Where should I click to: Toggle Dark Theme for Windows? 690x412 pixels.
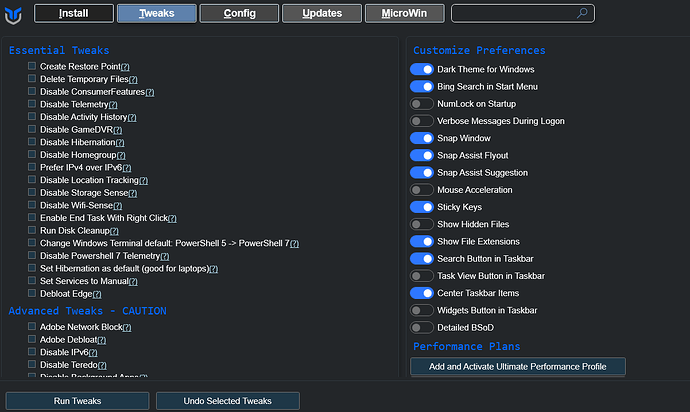(421, 70)
